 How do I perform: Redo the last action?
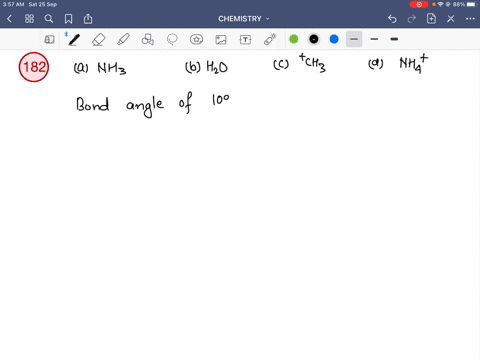(412, 19)
